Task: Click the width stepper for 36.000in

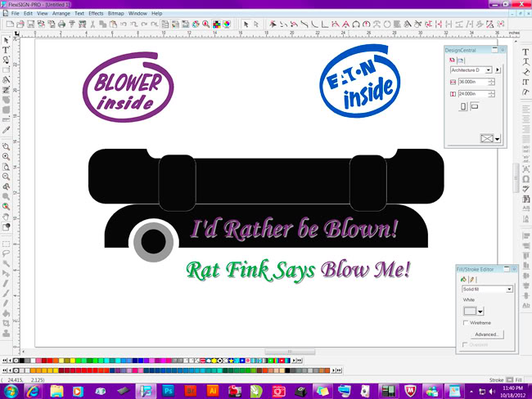Action: (x=491, y=82)
